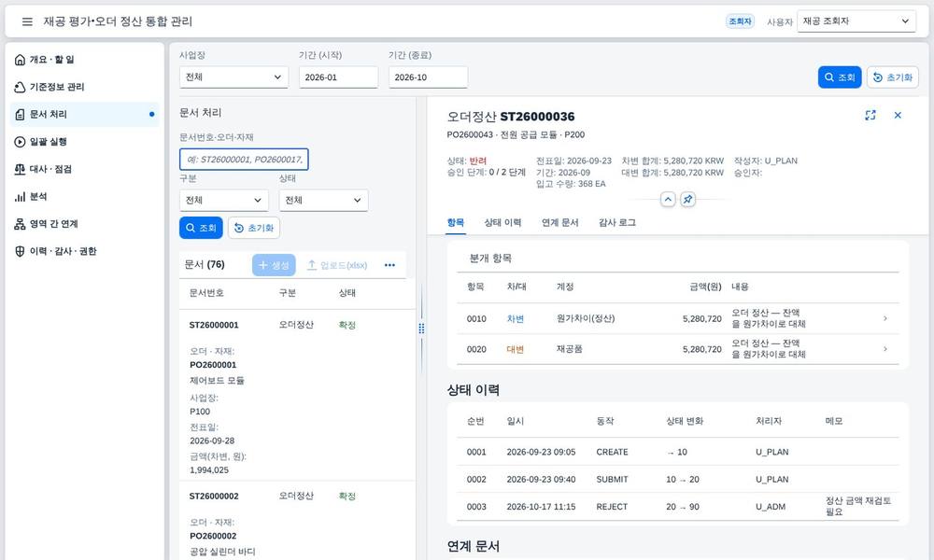
Task: Click history row 0001 CREATE
Action: (x=678, y=453)
